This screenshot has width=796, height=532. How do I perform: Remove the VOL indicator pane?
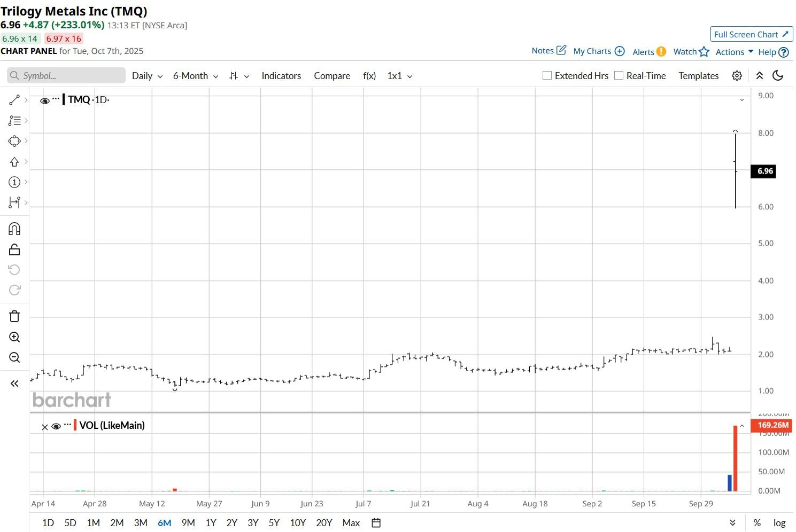pos(45,427)
